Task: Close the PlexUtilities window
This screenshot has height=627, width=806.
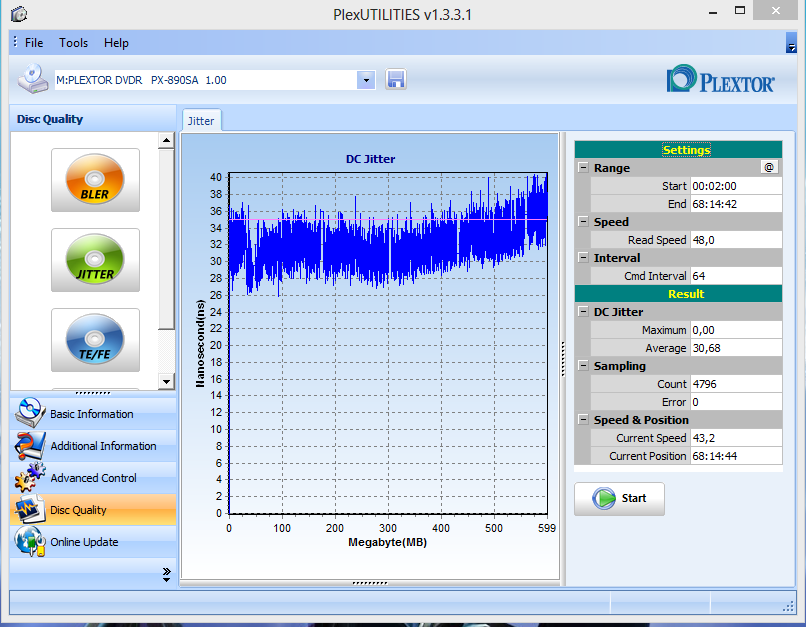Action: [776, 10]
